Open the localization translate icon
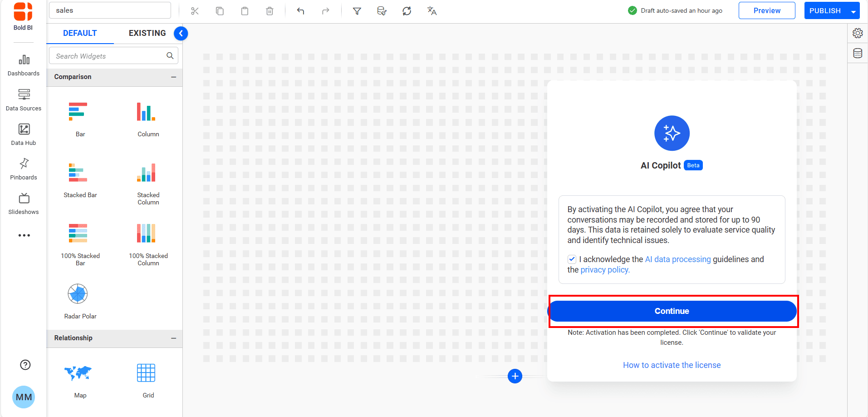The width and height of the screenshot is (868, 417). pos(432,11)
